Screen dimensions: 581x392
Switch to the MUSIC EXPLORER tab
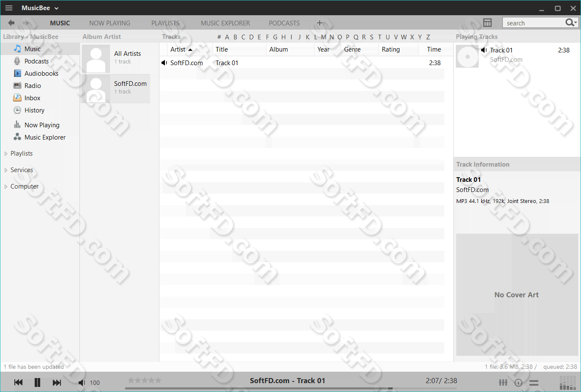[225, 23]
